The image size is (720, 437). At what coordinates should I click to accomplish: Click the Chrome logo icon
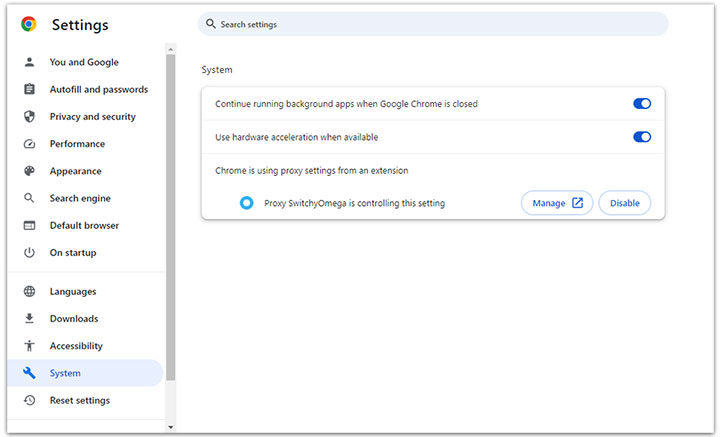click(x=28, y=24)
